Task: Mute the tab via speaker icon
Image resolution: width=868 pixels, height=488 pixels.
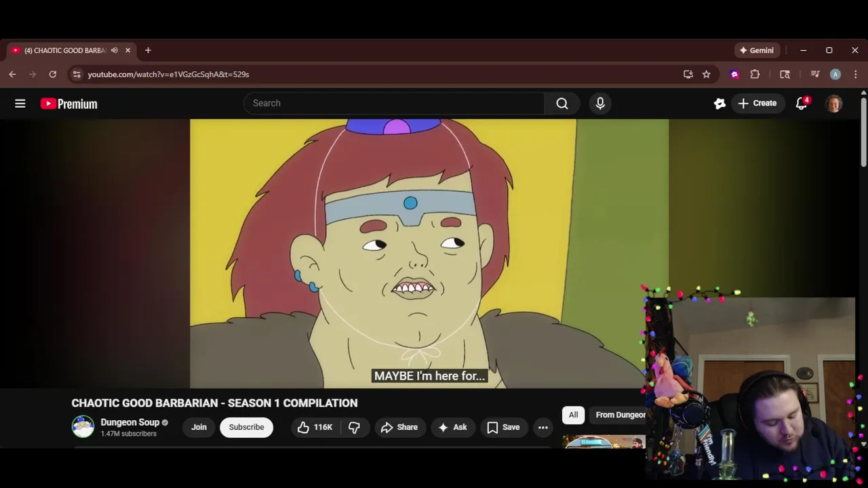Action: click(114, 50)
